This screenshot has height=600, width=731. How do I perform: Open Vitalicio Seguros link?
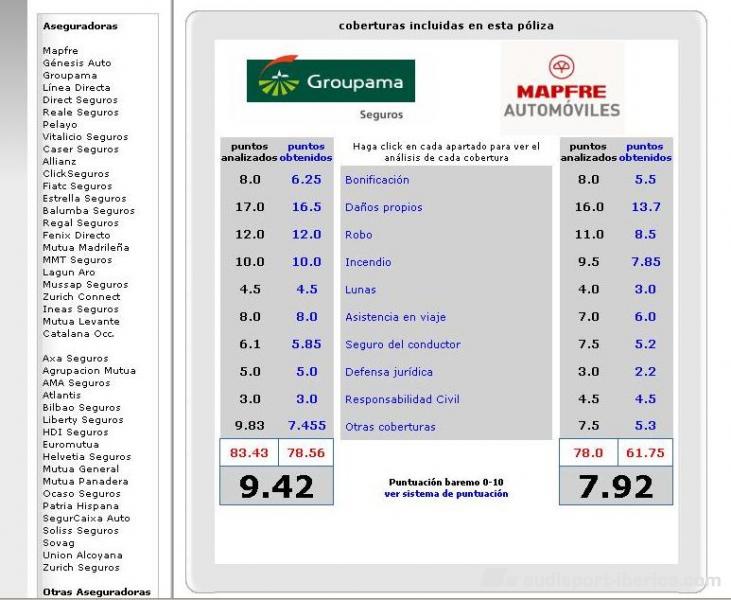85,137
